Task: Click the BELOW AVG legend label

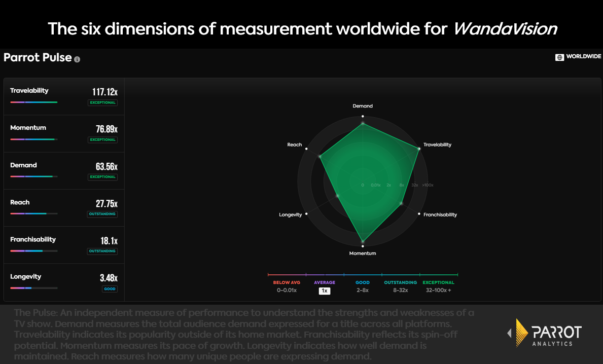Action: pyautogui.click(x=287, y=282)
